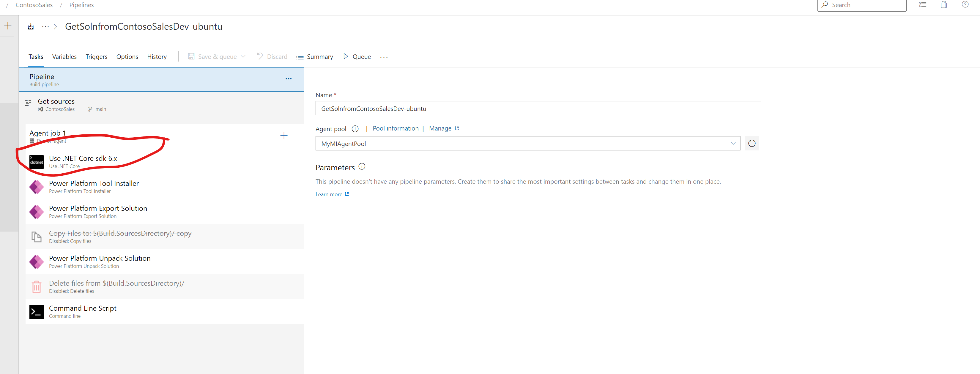Click the Triggers tab

coord(96,56)
